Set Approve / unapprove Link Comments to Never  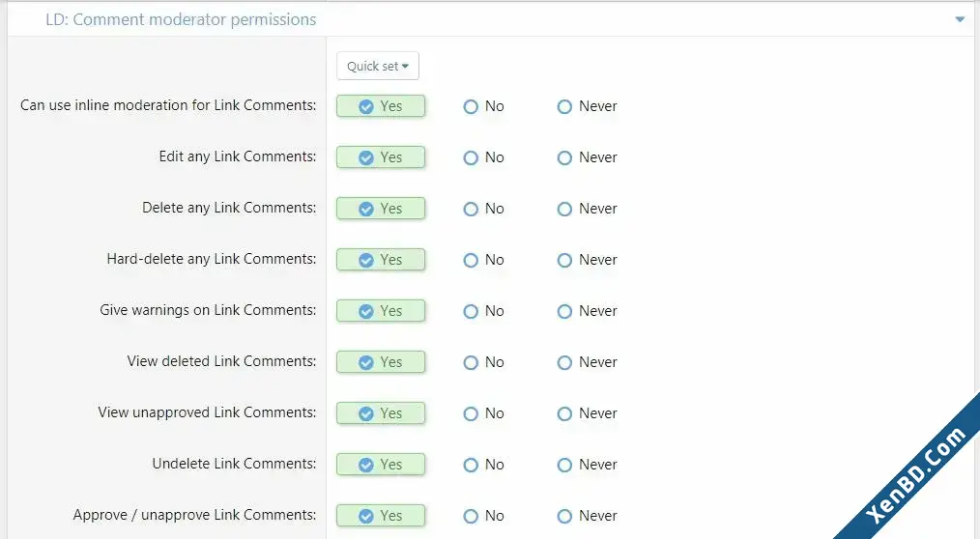coord(587,516)
